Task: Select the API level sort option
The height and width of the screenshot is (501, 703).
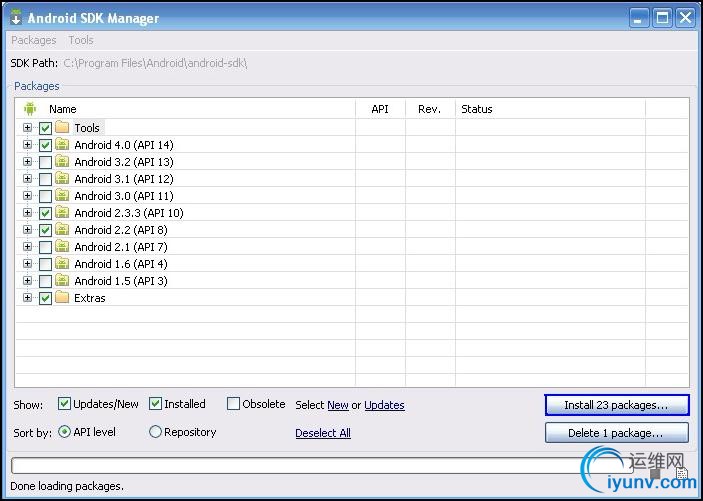Action: pos(65,432)
